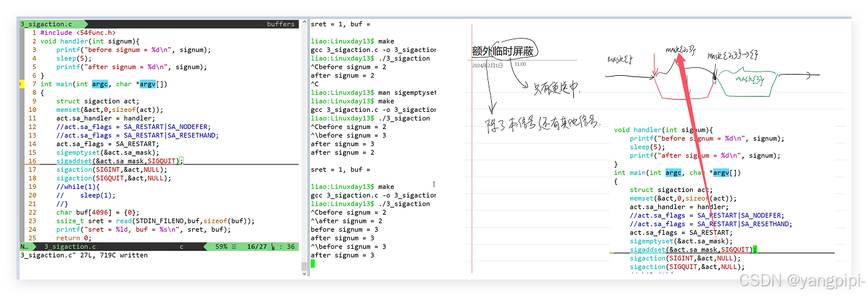
Task: Click vim line 22 'char buf[4096] = {0};'
Action: [x=98, y=213]
